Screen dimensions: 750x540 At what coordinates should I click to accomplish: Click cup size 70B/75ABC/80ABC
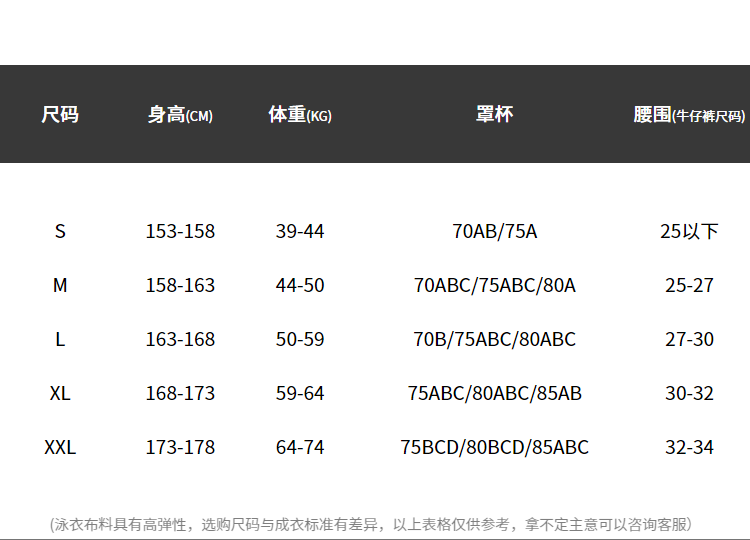tap(495, 340)
